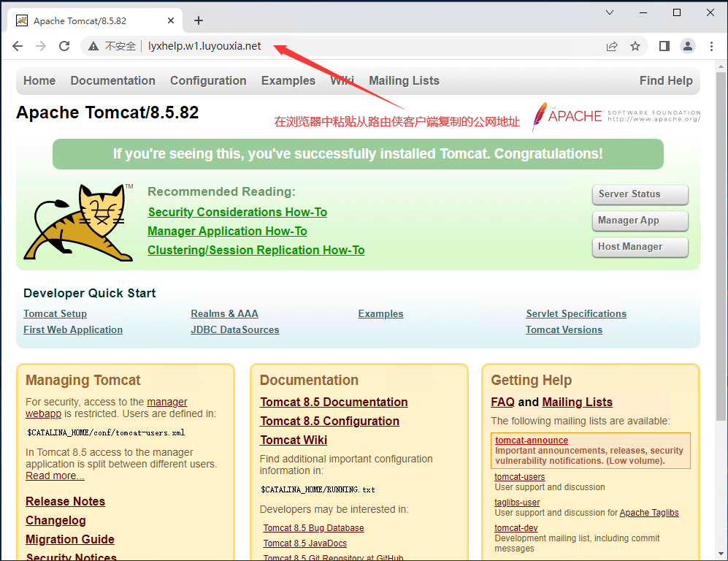This screenshot has width=728, height=561.
Task: Open the Tomcat Setup link
Action: (55, 314)
